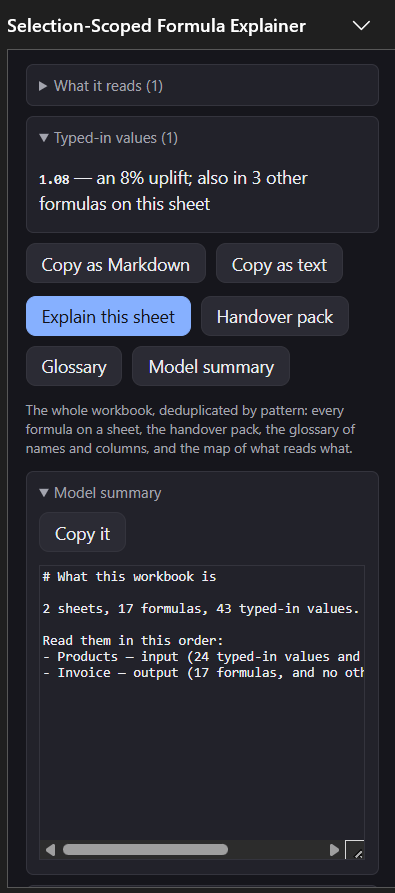The image size is (395, 893).
Task: Click the "# What this workbook is" heading line
Action: (x=129, y=576)
